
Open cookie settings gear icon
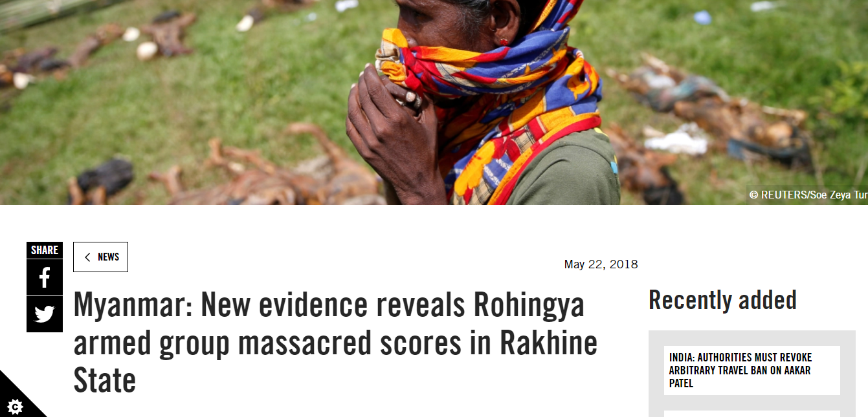pos(16,407)
